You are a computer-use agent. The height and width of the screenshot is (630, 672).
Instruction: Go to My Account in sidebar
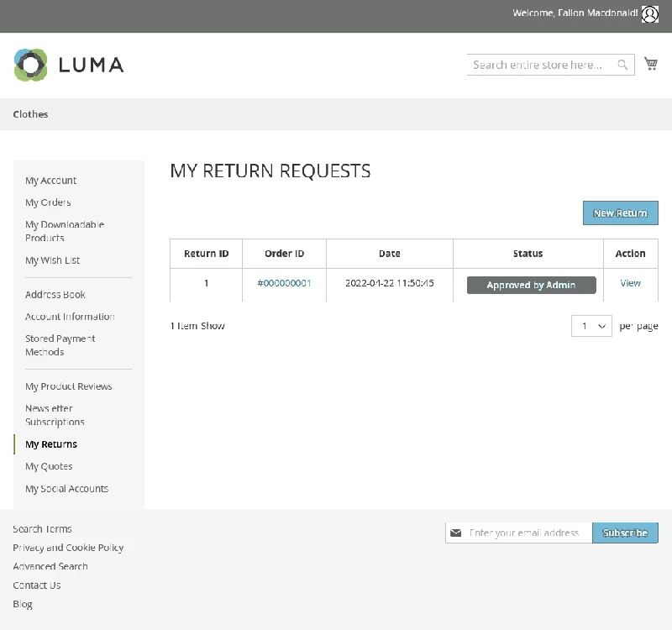pyautogui.click(x=50, y=181)
